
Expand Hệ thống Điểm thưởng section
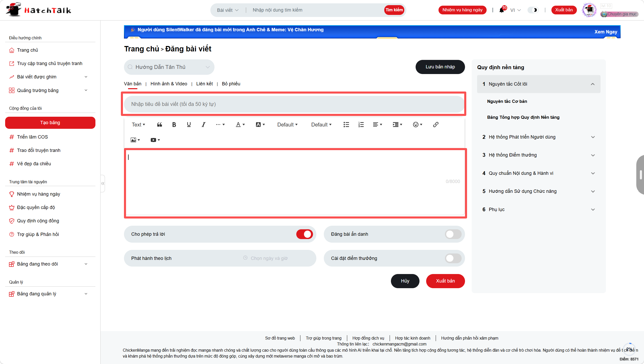pyautogui.click(x=539, y=155)
